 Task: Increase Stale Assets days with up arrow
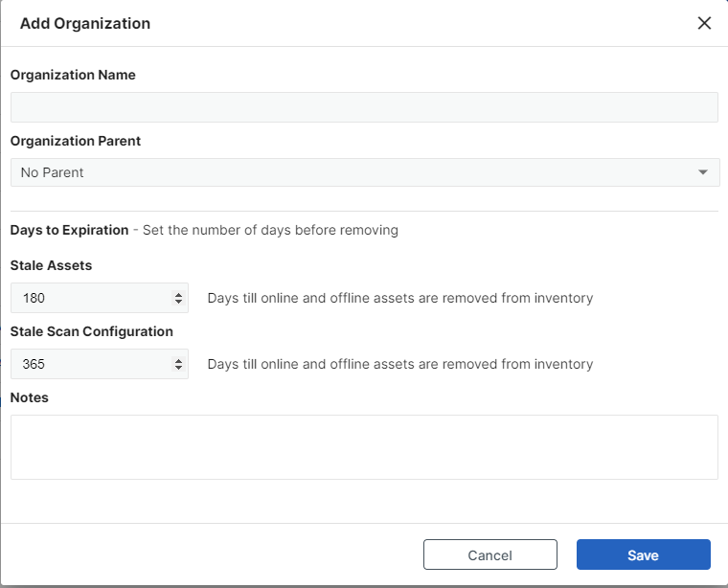[x=178, y=294]
